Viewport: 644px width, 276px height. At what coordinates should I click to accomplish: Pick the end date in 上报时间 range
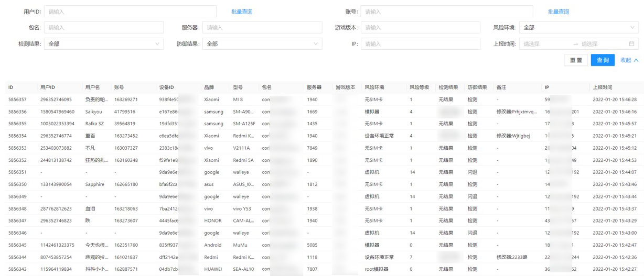click(x=602, y=44)
